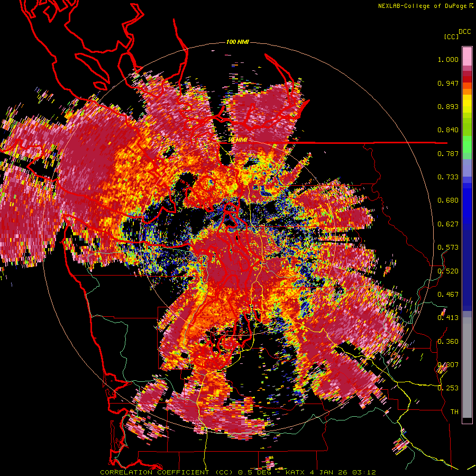Select the 0.467 scale value
This screenshot has width=476, height=476.
click(x=448, y=295)
